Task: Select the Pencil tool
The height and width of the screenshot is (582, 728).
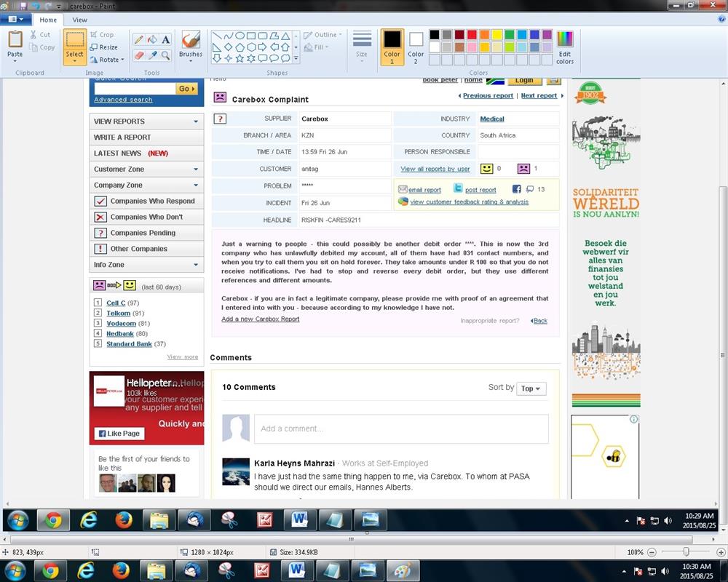Action: click(138, 39)
